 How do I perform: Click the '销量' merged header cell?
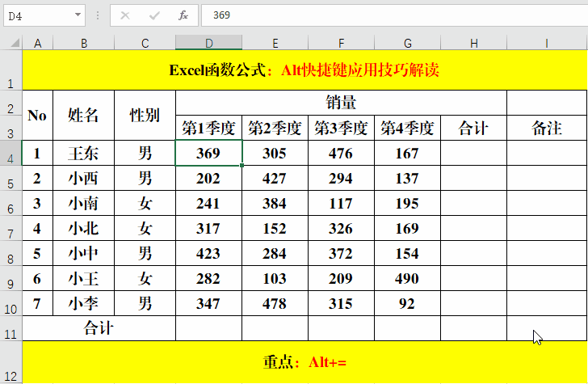coord(341,103)
